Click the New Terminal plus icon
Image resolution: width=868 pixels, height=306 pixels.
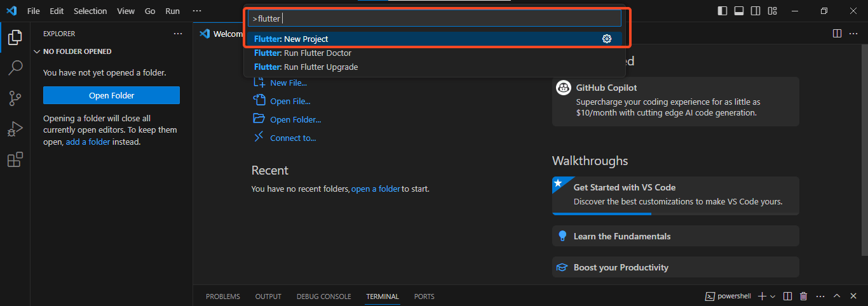point(763,296)
